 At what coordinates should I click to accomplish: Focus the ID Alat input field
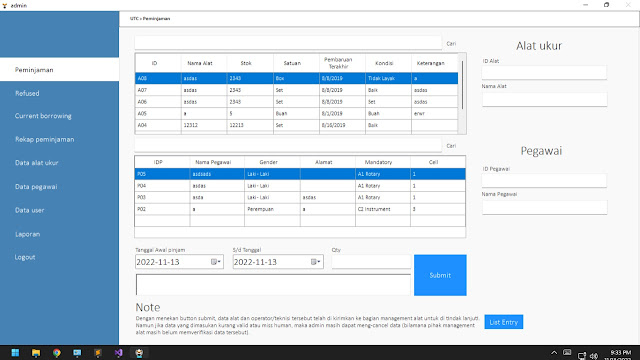(544, 72)
